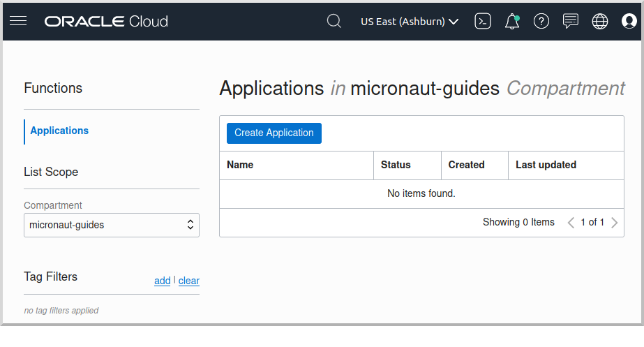
Task: Click the clear tag filters link
Action: (189, 281)
